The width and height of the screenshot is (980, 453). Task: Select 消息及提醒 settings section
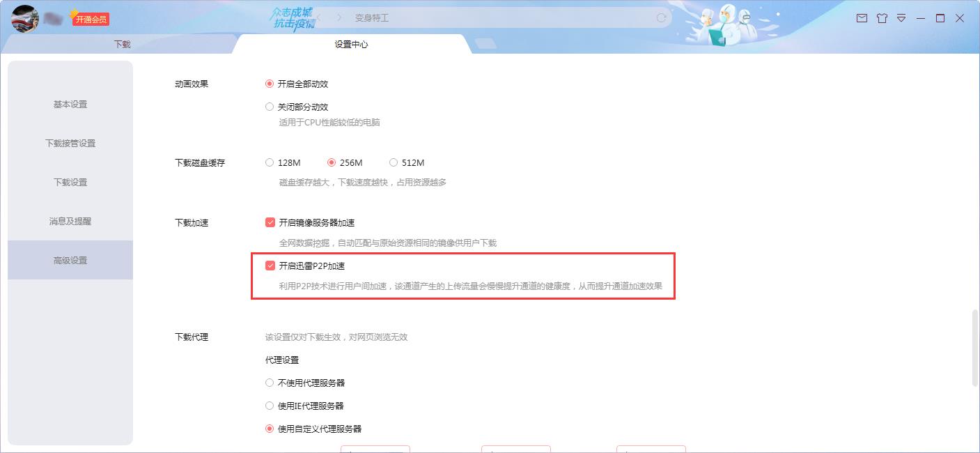pyautogui.click(x=70, y=222)
